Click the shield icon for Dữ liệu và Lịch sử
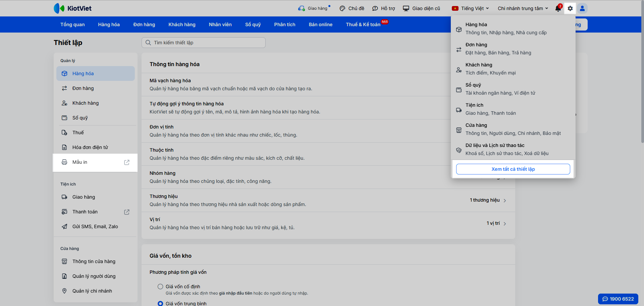This screenshot has height=306, width=644. [x=459, y=150]
